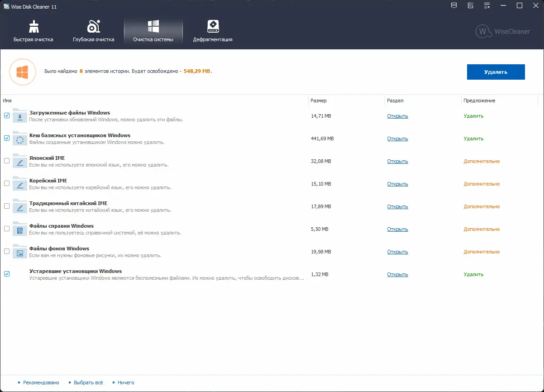Viewport: 544px width, 392px height.
Task: Click the 548,29 MB freed amount
Action: pos(197,72)
